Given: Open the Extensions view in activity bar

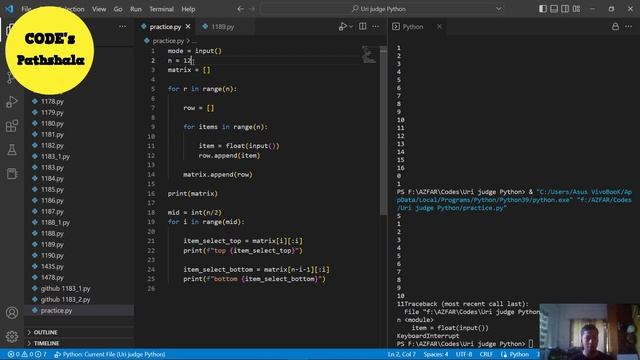Looking at the screenshot, I should pyautogui.click(x=12, y=126).
